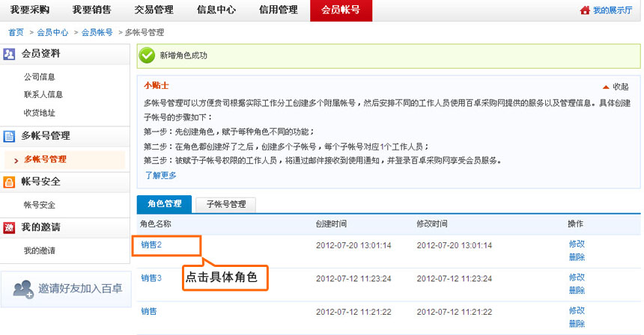This screenshot has height=335, width=644.
Task: Click the 我的展示厅 home icon
Action: (x=585, y=10)
